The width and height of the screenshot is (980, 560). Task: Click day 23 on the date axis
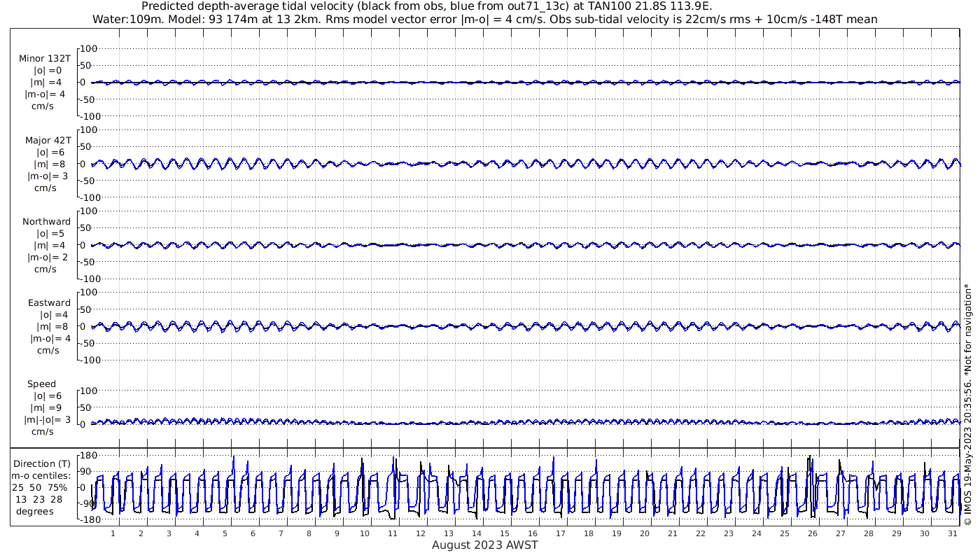point(729,533)
